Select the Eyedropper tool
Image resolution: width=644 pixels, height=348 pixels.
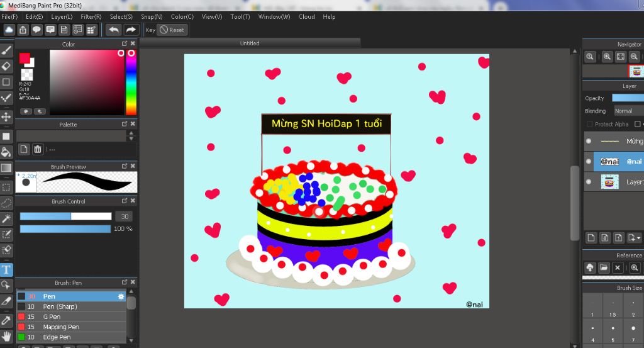coord(6,320)
